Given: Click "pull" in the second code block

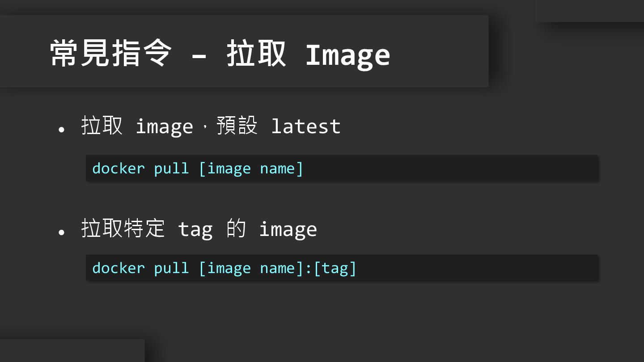Looking at the screenshot, I should (171, 269).
